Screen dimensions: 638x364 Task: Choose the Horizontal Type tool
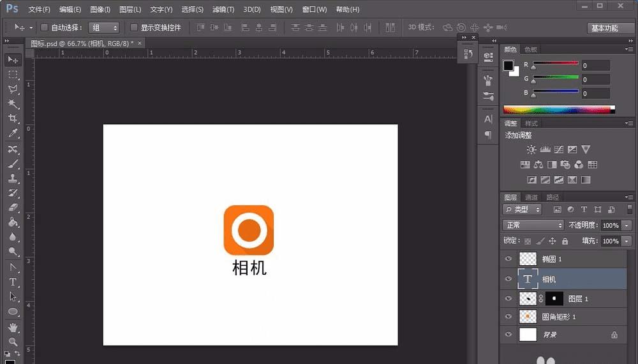tap(12, 282)
